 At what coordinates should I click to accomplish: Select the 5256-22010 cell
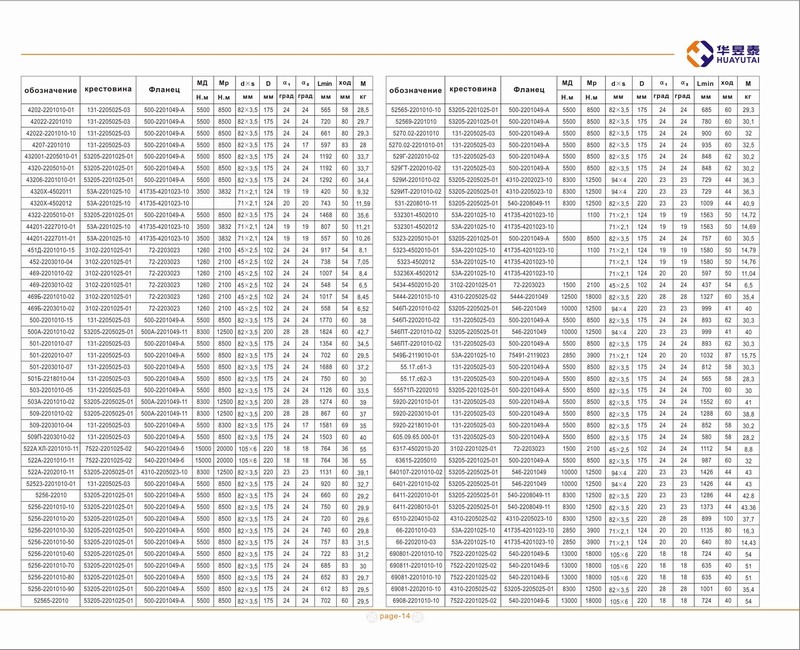coord(51,495)
